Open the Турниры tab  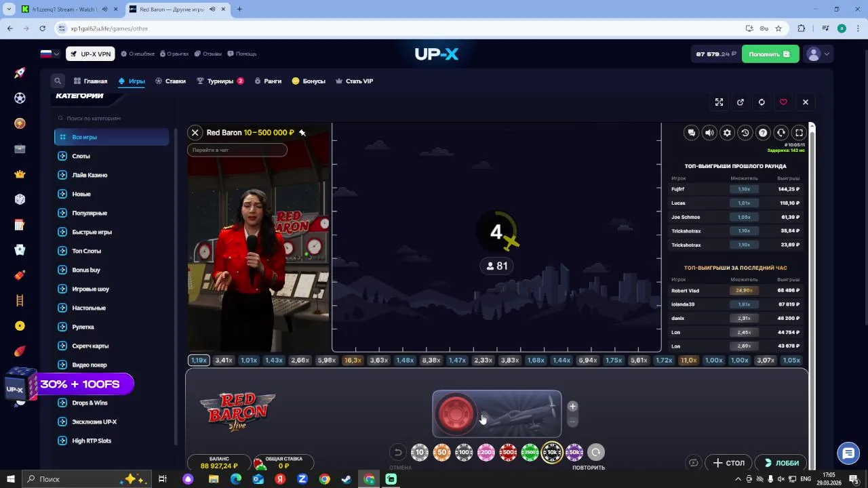(220, 81)
